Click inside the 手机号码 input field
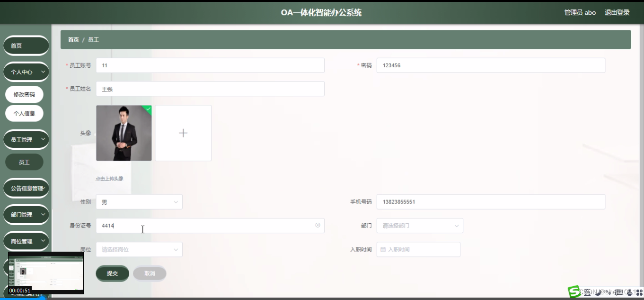Image resolution: width=644 pixels, height=300 pixels. tap(491, 201)
